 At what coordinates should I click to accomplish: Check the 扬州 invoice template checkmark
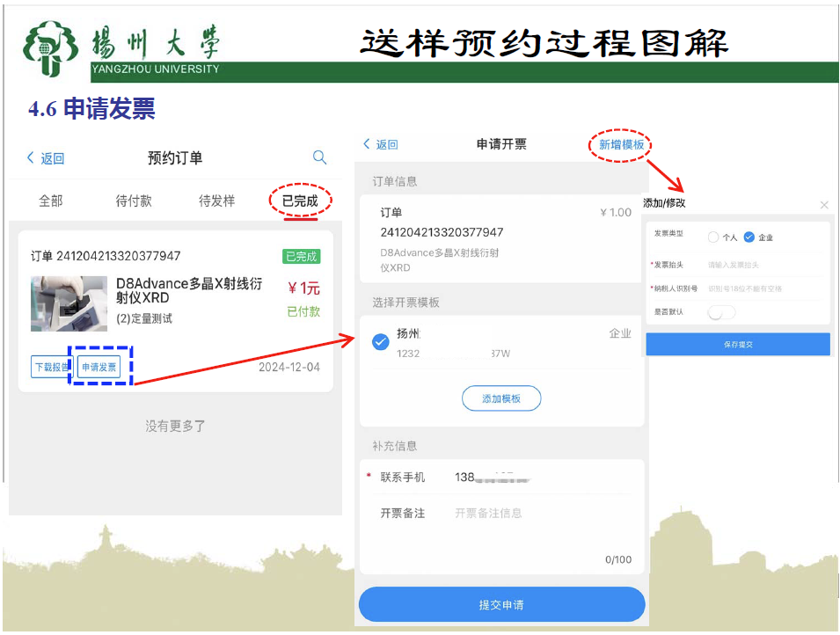(381, 342)
